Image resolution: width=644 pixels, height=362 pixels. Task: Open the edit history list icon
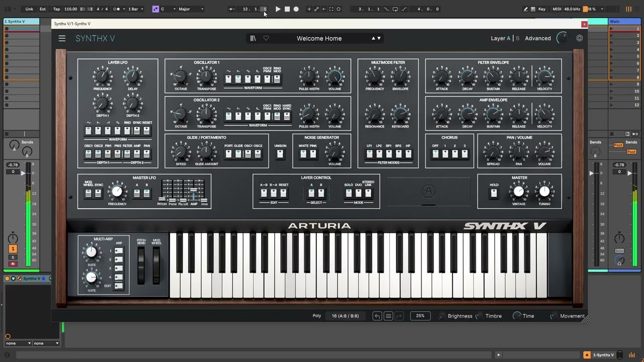tap(388, 316)
